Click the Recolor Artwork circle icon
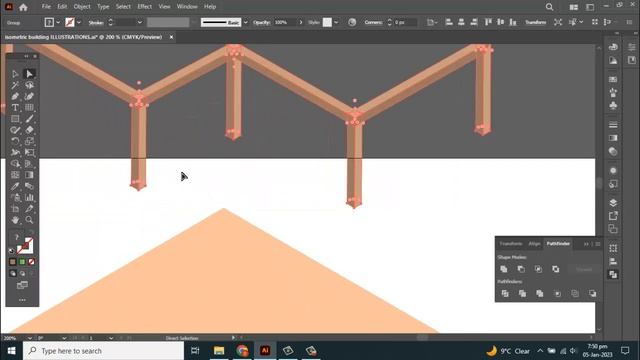Image resolution: width=640 pixels, height=360 pixels. coord(352,22)
